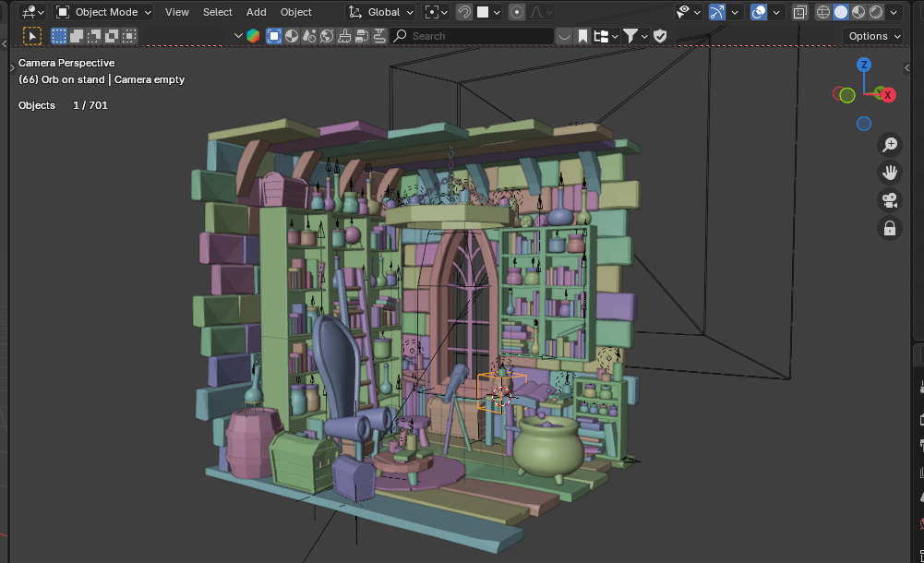This screenshot has height=563, width=924.
Task: Toggle viewport gizmos display
Action: pos(717,12)
